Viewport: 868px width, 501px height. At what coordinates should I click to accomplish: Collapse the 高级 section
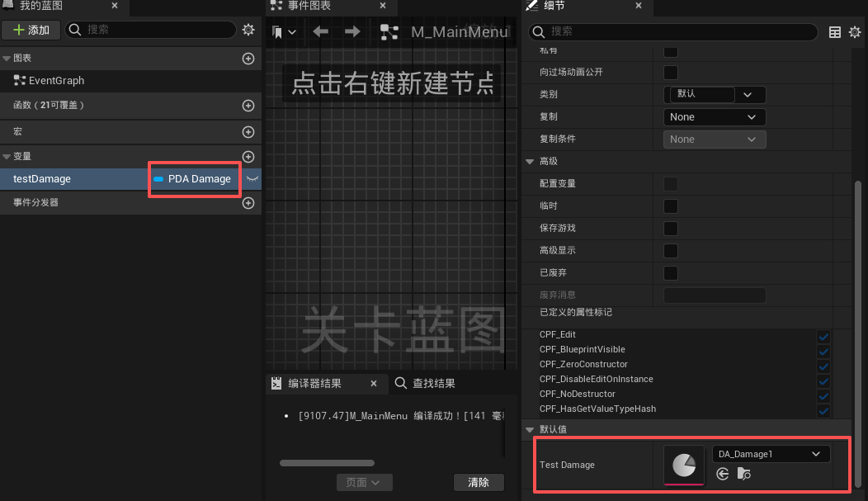[x=531, y=162]
